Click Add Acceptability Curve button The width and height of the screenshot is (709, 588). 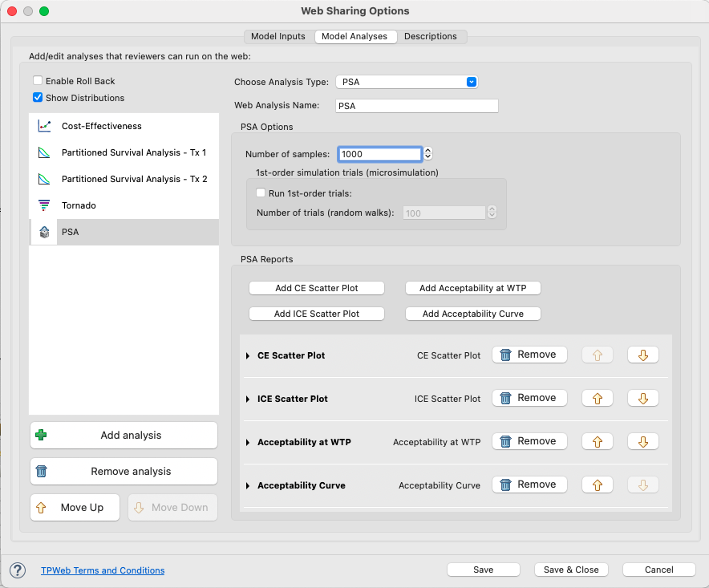[x=473, y=314]
